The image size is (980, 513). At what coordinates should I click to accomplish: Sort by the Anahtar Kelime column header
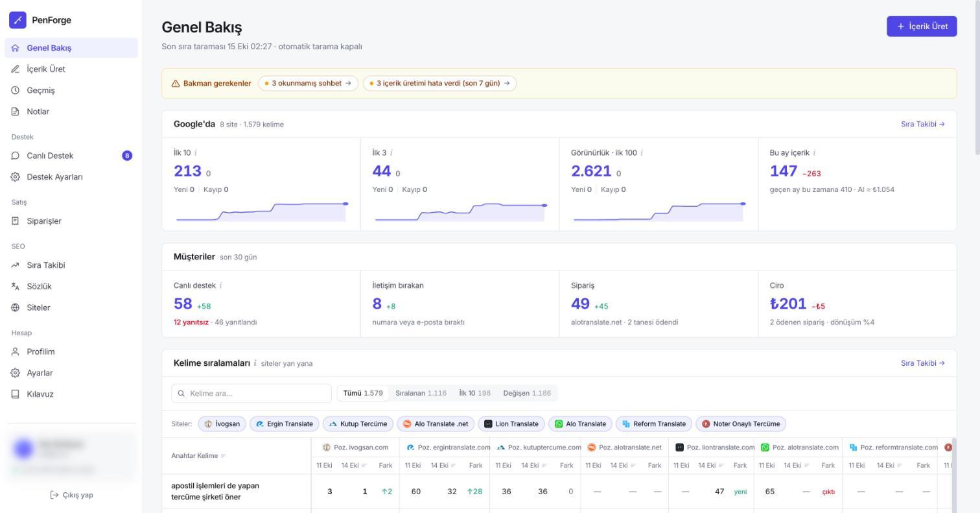pyautogui.click(x=199, y=456)
